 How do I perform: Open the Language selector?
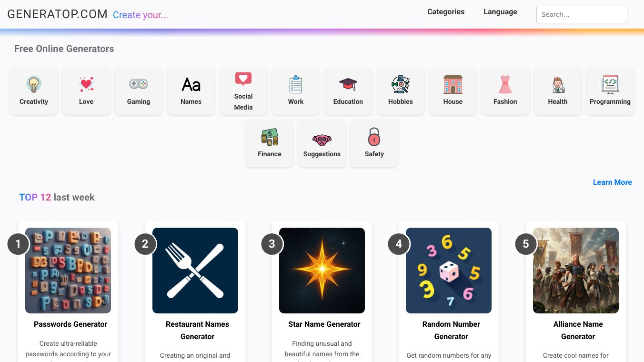[x=500, y=11]
